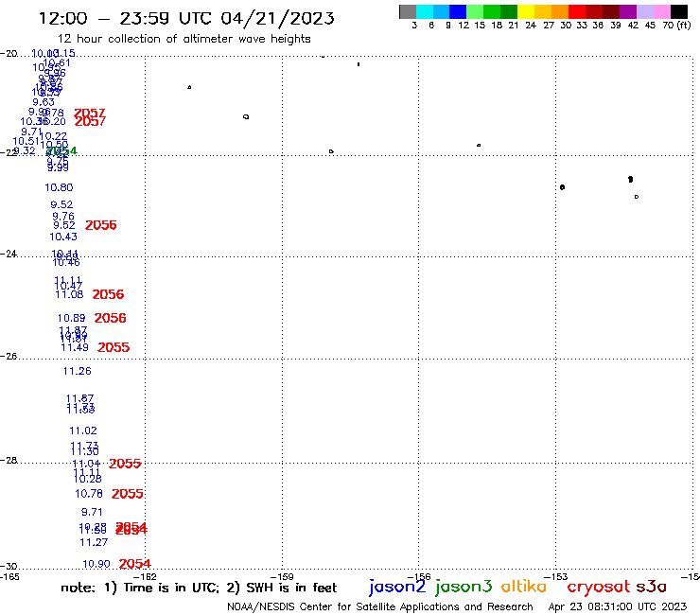
Task: Click the latitude axis label -26
Action: pyautogui.click(x=9, y=356)
